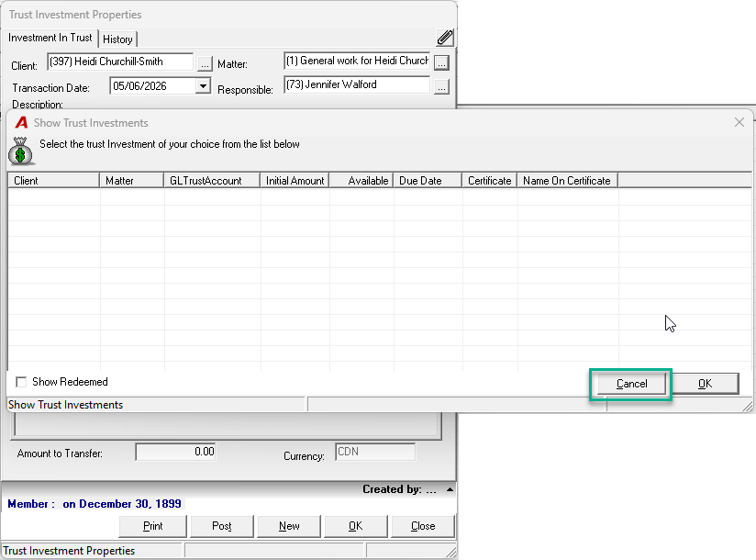Sort by the Initial Amount column header
This screenshot has height=560, width=756.
[x=295, y=181]
